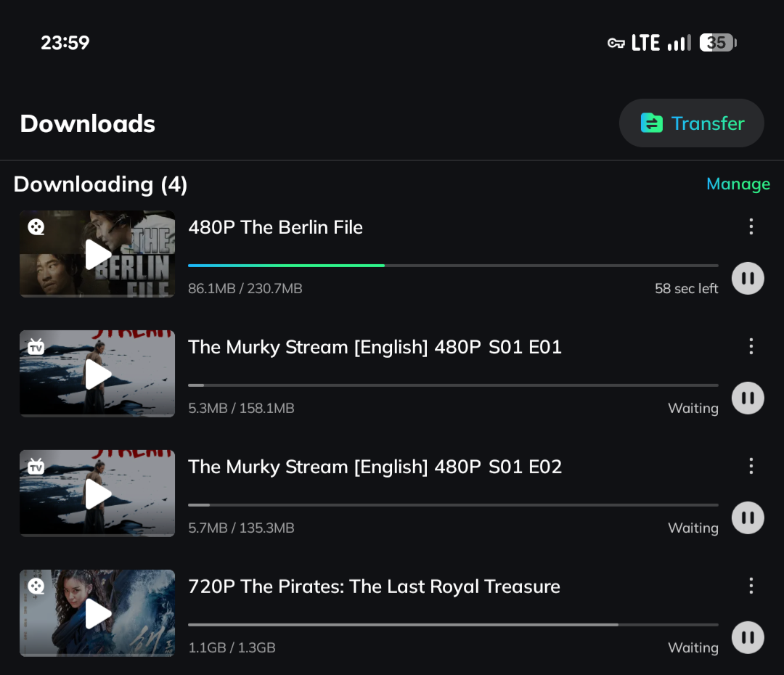The height and width of the screenshot is (675, 784).
Task: Tap the Transfer button
Action: coord(692,123)
